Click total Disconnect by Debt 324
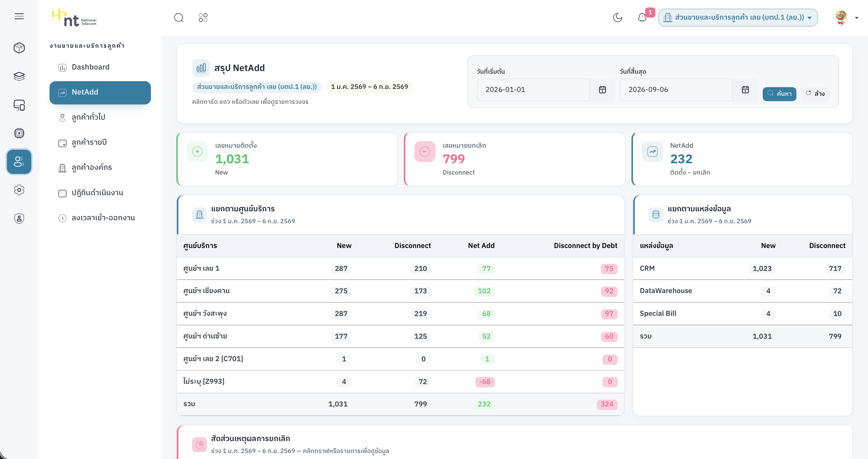868x459 pixels. point(607,404)
